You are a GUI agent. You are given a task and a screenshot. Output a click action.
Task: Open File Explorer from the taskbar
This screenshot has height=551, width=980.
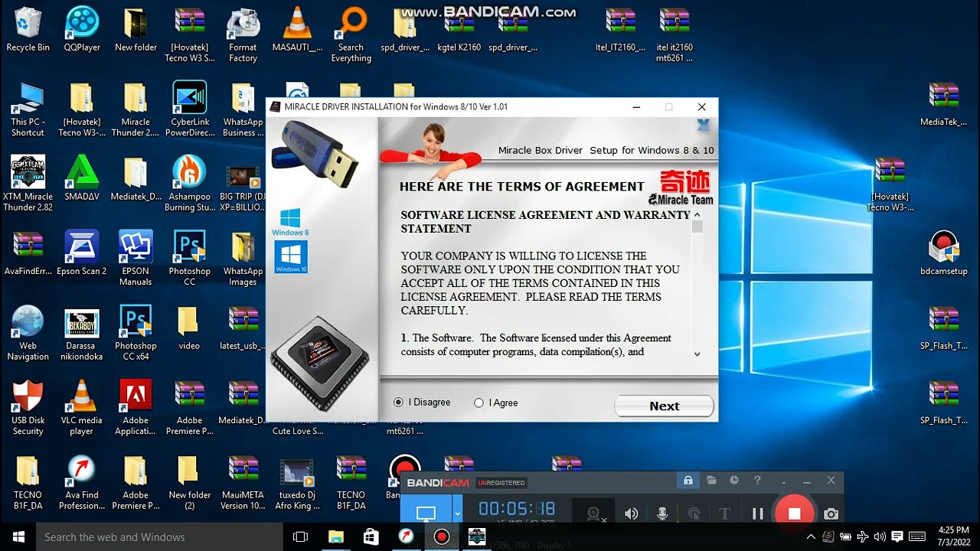click(x=336, y=536)
